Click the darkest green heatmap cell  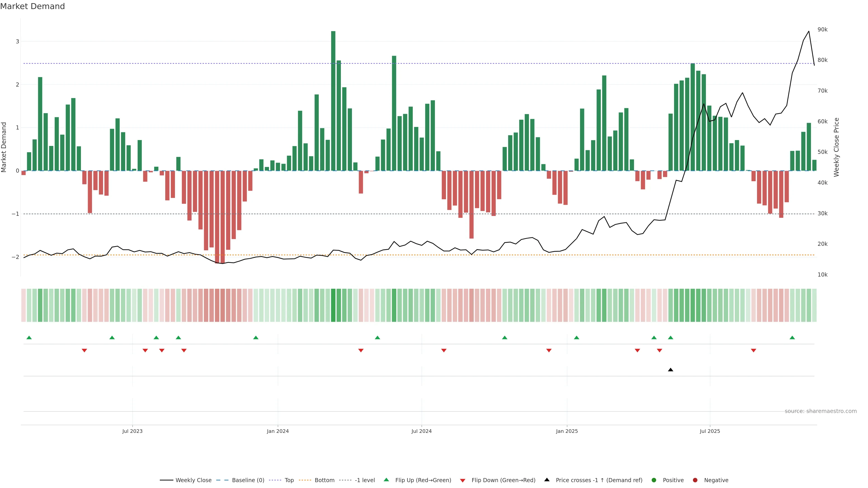point(333,305)
